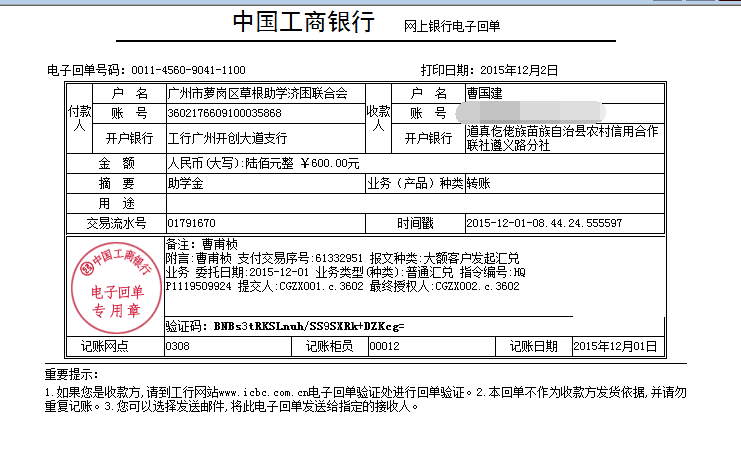The image size is (741, 455).
Task: Click 大额客户发起汇兑 message type text
Action: point(471,258)
